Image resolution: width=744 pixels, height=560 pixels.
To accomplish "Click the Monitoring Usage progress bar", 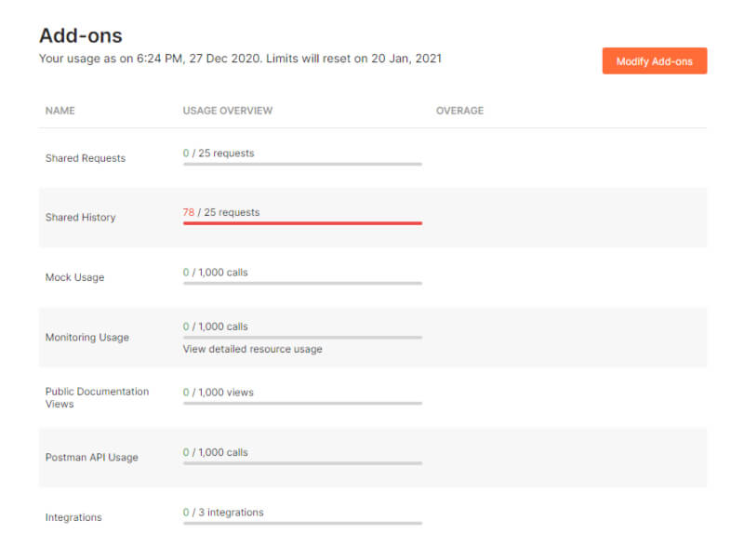I will [x=302, y=338].
